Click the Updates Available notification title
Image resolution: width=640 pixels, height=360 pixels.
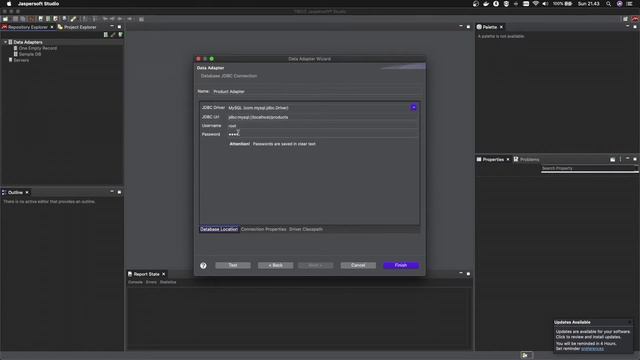tap(572, 322)
